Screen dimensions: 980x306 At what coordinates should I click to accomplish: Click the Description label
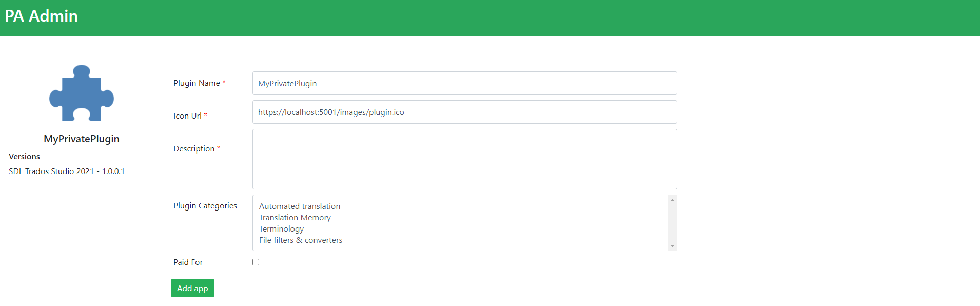(194, 149)
